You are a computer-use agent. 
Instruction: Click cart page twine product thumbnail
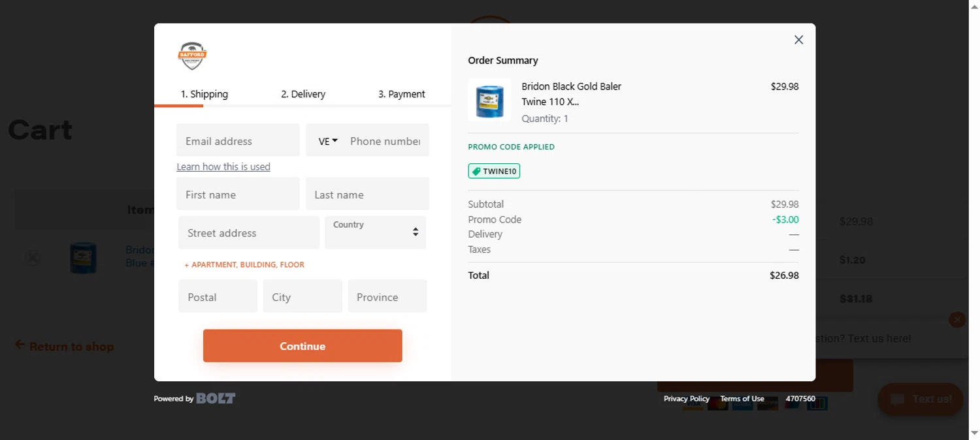pyautogui.click(x=84, y=258)
